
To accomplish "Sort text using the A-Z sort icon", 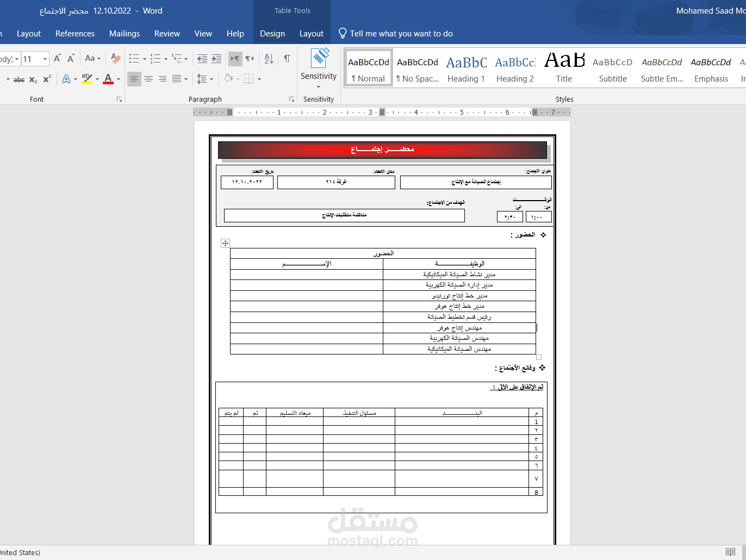I will [x=268, y=58].
